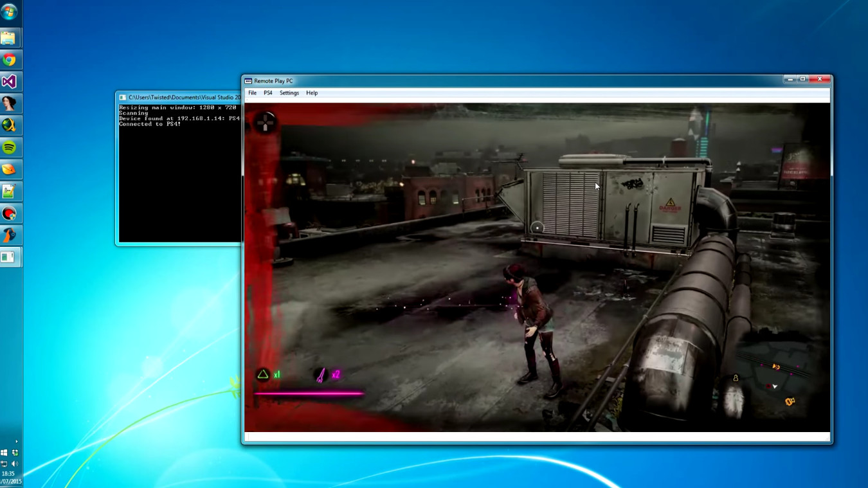Click the pink neon ability icon
868x488 pixels.
[x=321, y=375]
